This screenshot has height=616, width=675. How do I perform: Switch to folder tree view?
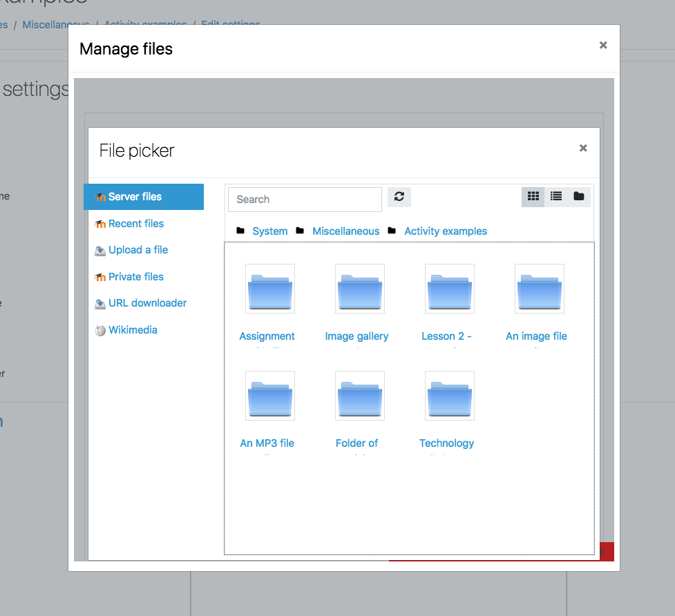click(578, 197)
